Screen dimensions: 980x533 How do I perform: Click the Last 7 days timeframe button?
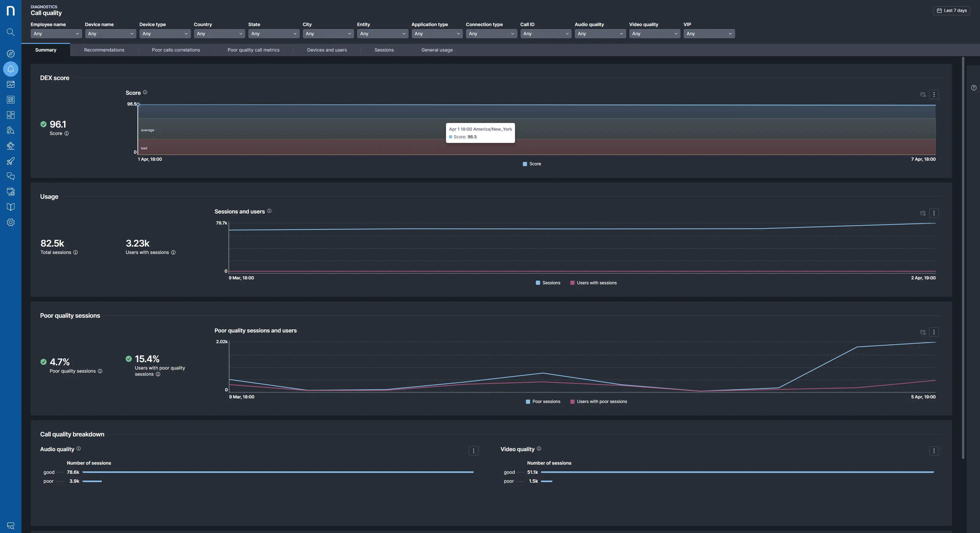[951, 11]
